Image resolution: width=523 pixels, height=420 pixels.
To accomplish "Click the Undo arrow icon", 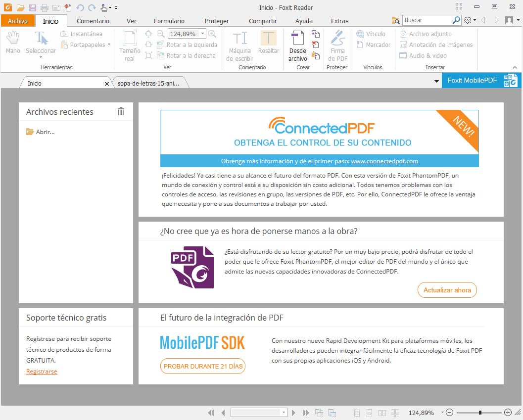I will (x=80, y=7).
